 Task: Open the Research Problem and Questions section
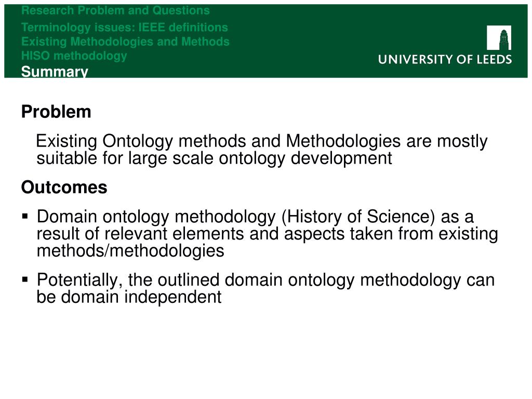[115, 10]
